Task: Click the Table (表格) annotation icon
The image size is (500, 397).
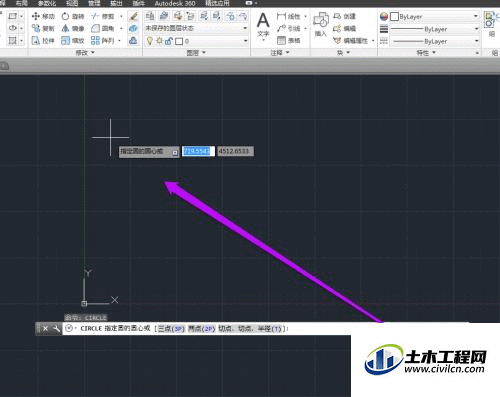Action: tap(289, 41)
